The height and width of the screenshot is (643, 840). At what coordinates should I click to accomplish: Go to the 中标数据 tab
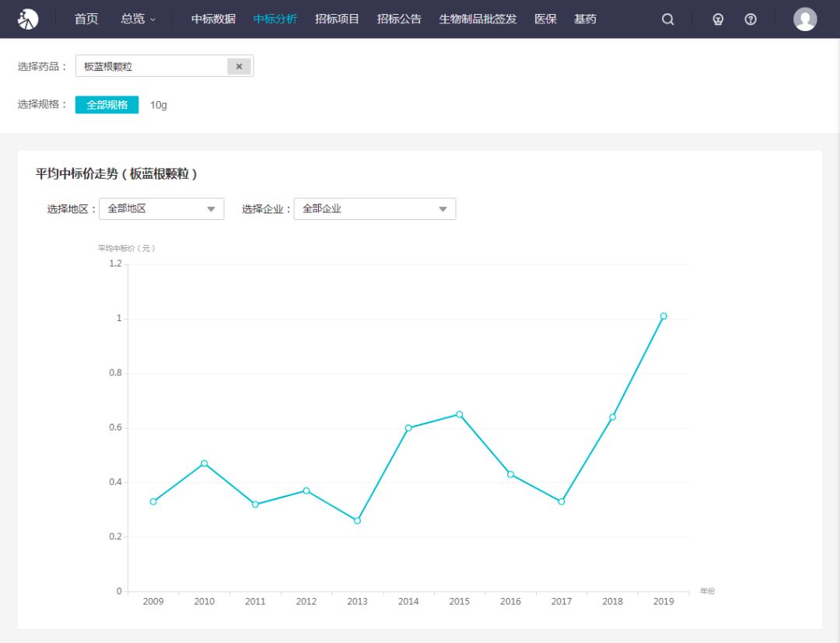[x=213, y=19]
